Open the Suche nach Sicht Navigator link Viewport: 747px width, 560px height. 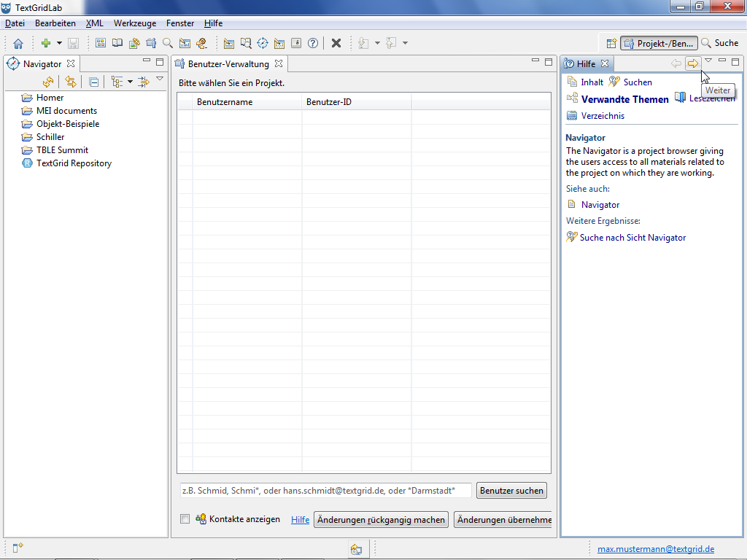[632, 238]
